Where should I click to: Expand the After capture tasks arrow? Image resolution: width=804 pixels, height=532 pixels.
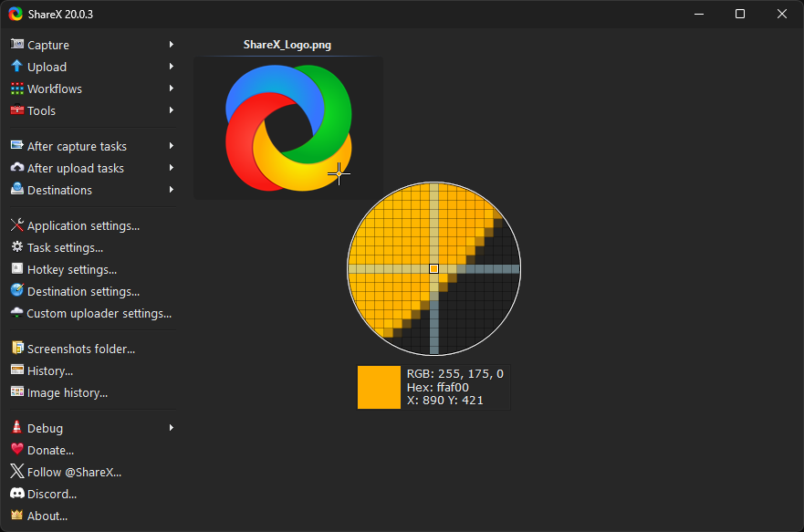(x=172, y=146)
